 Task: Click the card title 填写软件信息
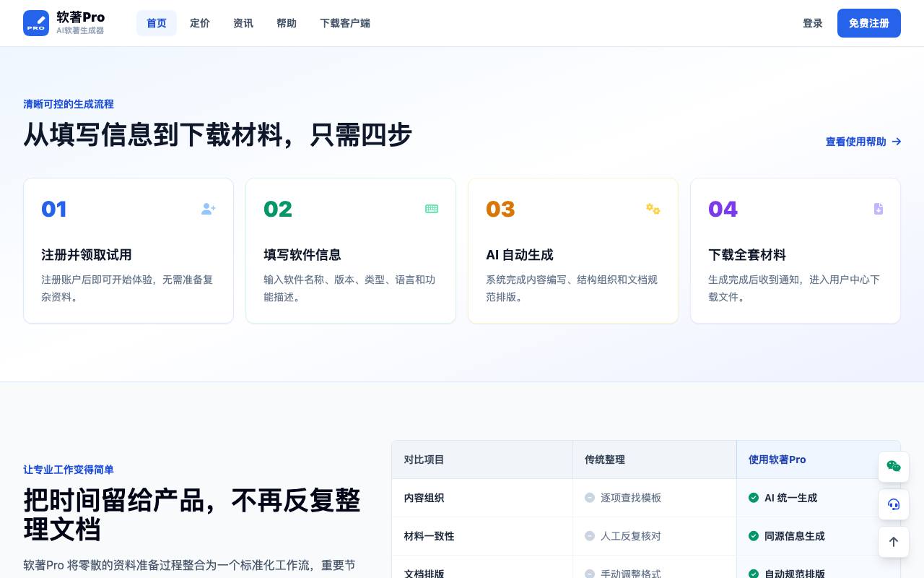[302, 255]
